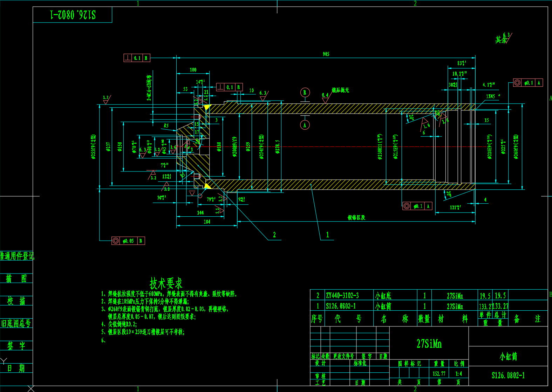Click the datum B circle symbol
The image size is (552, 392).
tap(305, 93)
